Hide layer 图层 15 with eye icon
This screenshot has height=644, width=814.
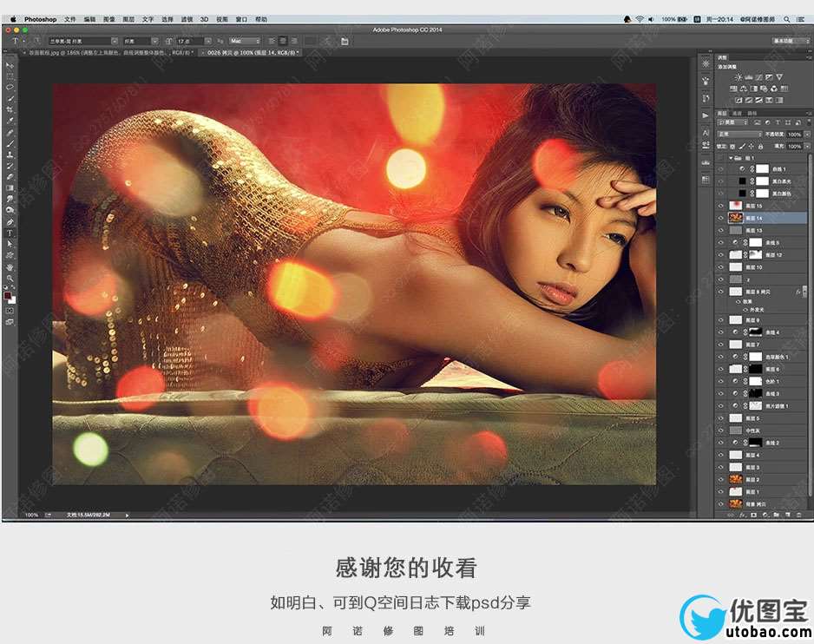point(720,206)
